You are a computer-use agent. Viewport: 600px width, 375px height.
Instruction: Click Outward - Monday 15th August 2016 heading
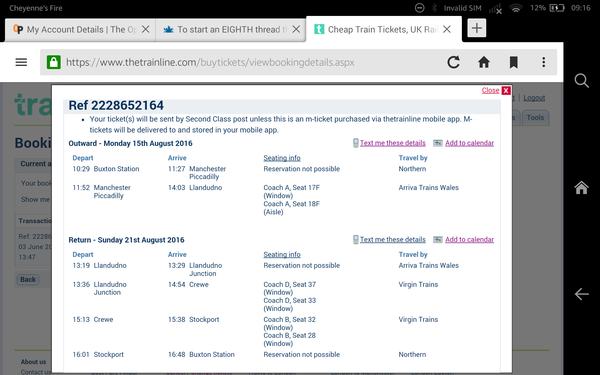(130, 143)
